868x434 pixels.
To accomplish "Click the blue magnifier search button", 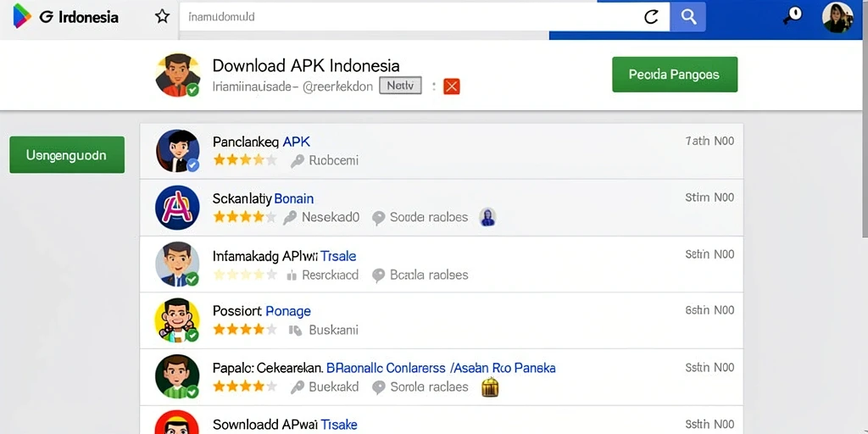I will pyautogui.click(x=688, y=17).
